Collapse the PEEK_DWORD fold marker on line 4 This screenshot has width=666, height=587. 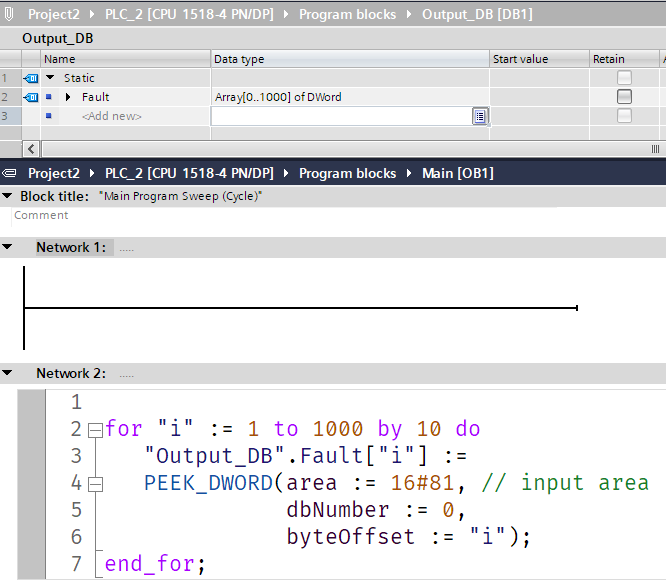pos(95,484)
